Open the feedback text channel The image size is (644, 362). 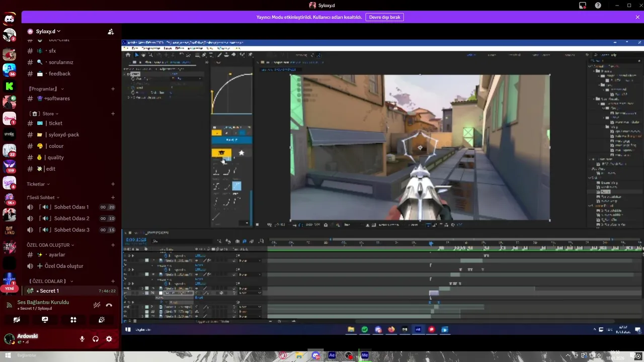click(x=71, y=73)
